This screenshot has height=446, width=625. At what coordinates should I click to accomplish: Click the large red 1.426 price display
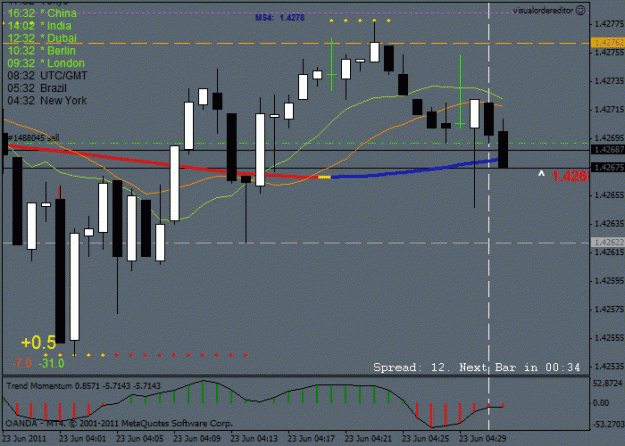click(570, 176)
